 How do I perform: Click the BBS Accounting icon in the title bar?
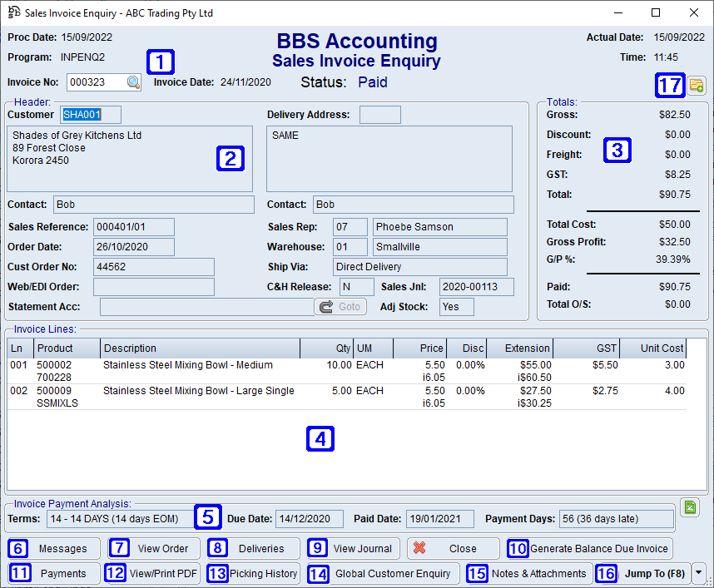click(x=12, y=12)
